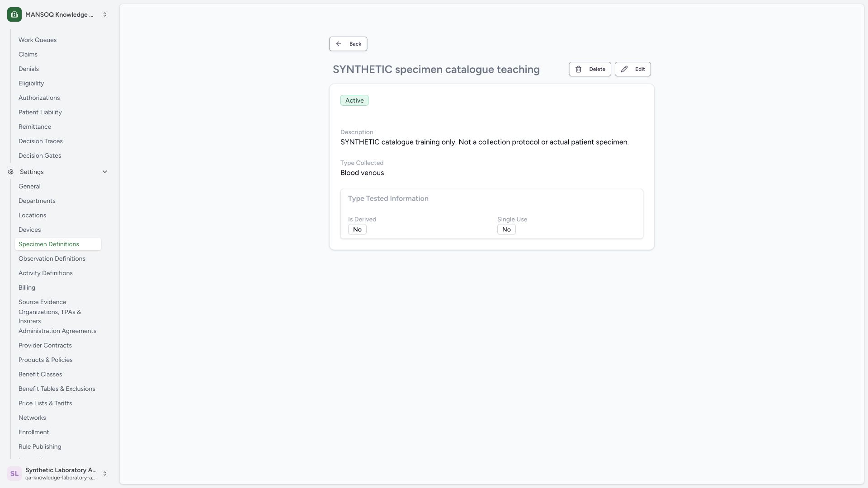Open Price Lists & Tariffs
The height and width of the screenshot is (488, 868).
click(x=58, y=403)
